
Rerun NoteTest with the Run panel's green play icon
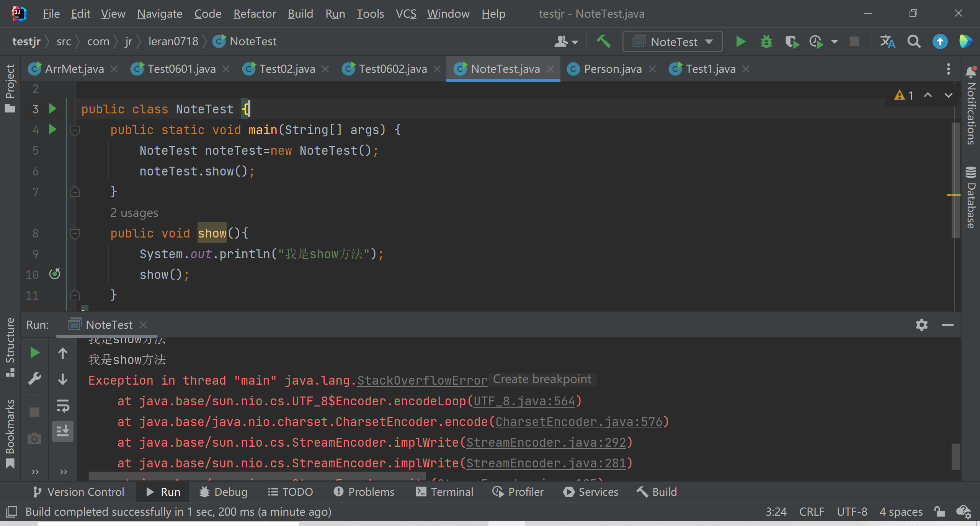35,352
